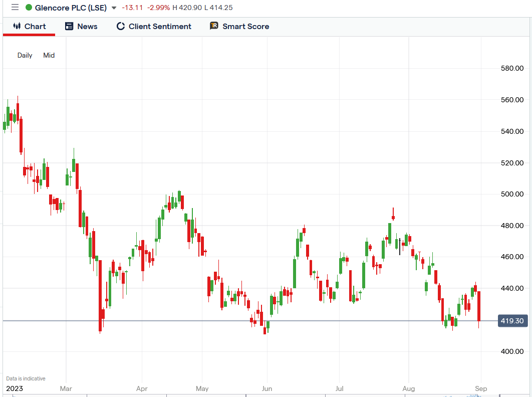
Task: Click the Jul label on time axis
Action: pyautogui.click(x=339, y=388)
